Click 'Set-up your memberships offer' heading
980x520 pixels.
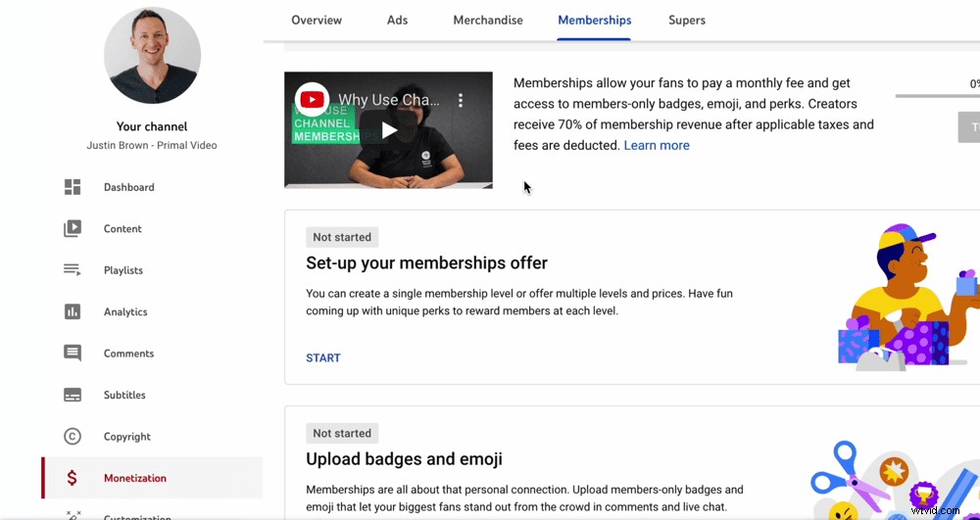[x=426, y=262]
